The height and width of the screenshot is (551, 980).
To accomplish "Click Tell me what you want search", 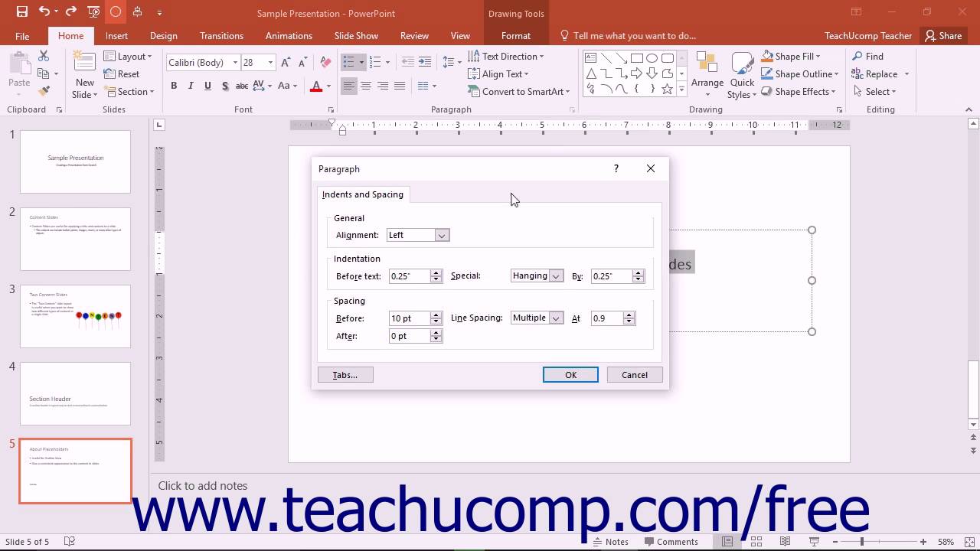I will point(628,35).
